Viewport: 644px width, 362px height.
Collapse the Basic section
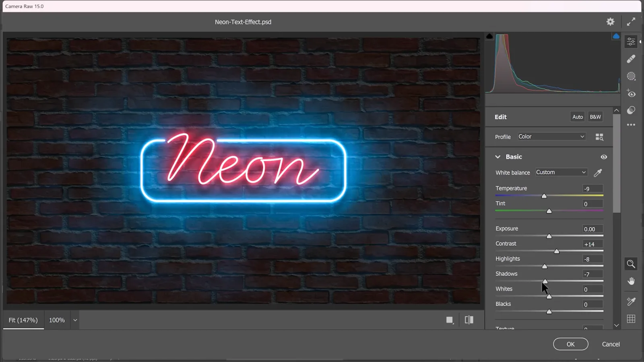[x=498, y=157]
